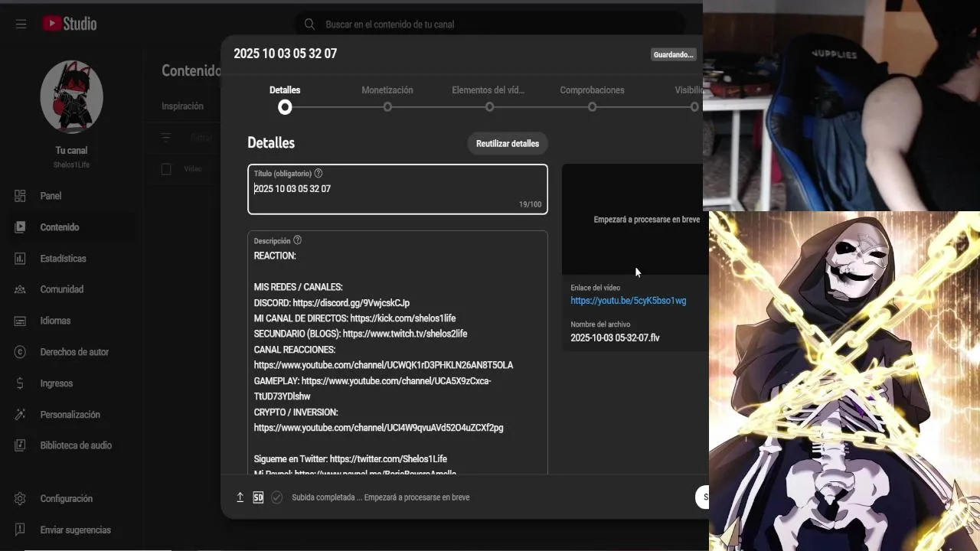Click the Contenido page heading
980x551 pixels.
pos(191,70)
